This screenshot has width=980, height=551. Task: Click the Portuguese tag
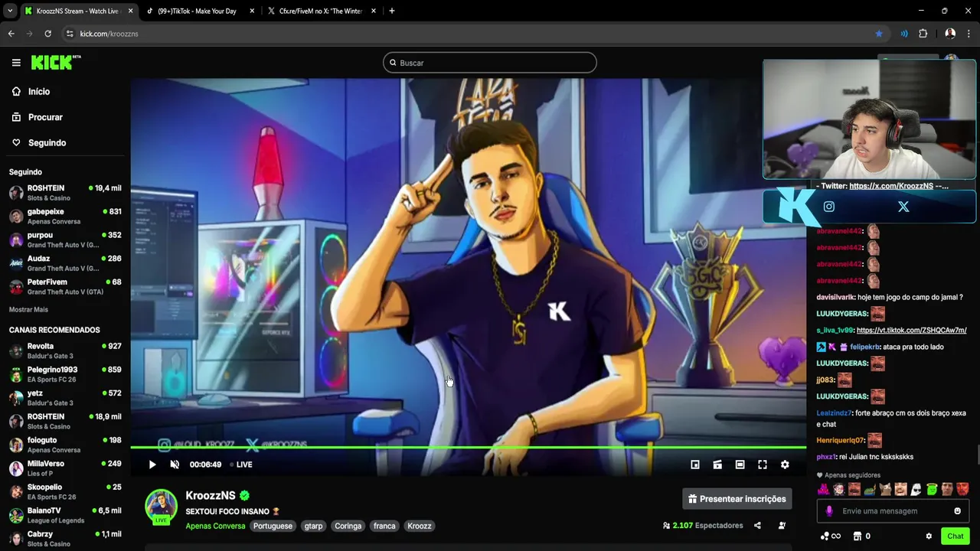[273, 527]
